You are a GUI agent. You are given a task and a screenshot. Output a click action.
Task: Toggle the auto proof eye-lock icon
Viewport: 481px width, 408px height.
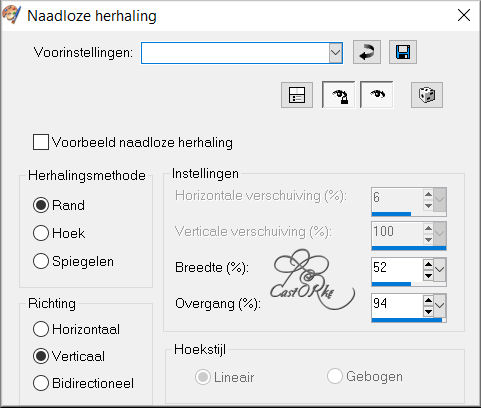[x=339, y=95]
